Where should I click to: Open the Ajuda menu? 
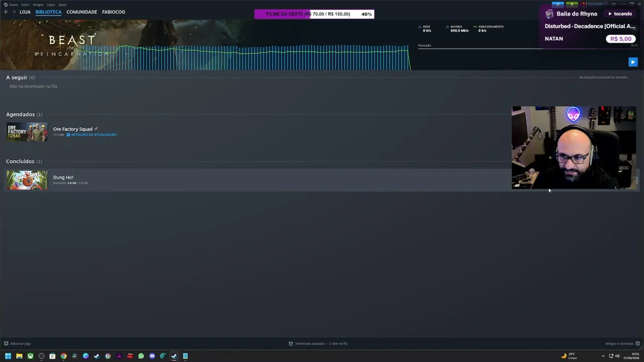click(x=62, y=5)
